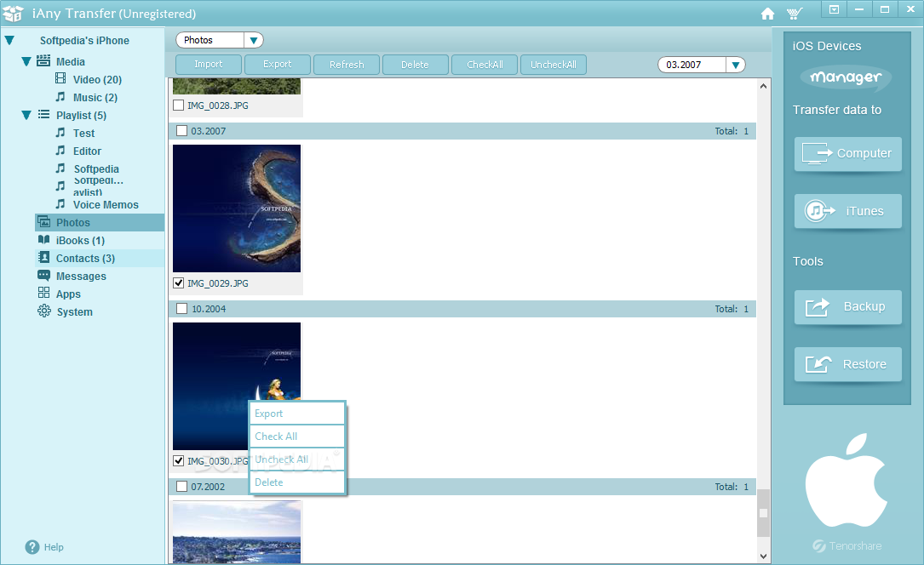Click the Import toolbar button
924x565 pixels.
(x=209, y=64)
